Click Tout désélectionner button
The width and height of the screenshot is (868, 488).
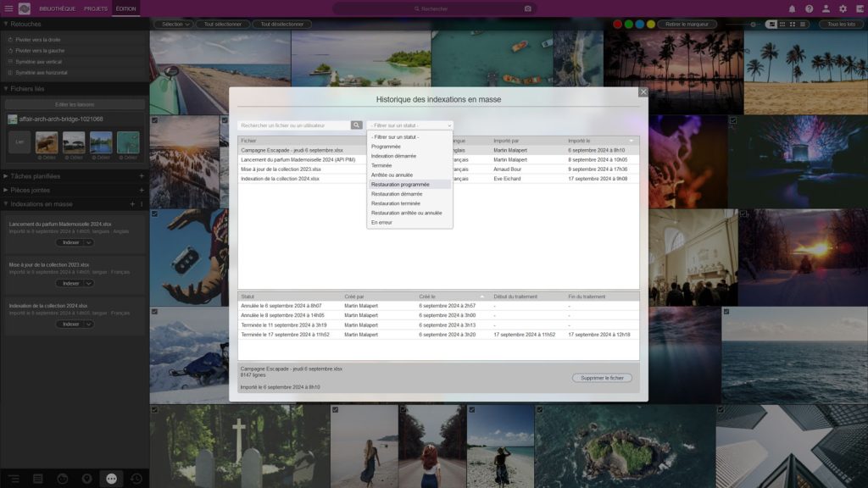click(281, 25)
